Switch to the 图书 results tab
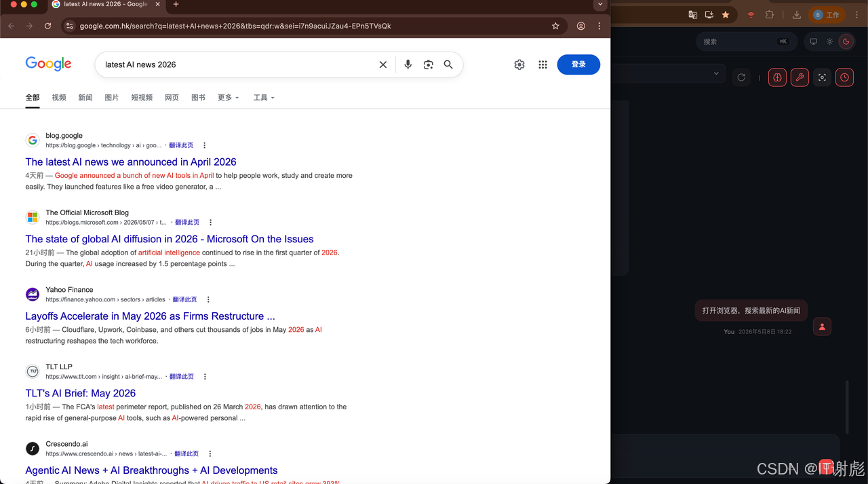This screenshot has height=484, width=868. click(198, 98)
